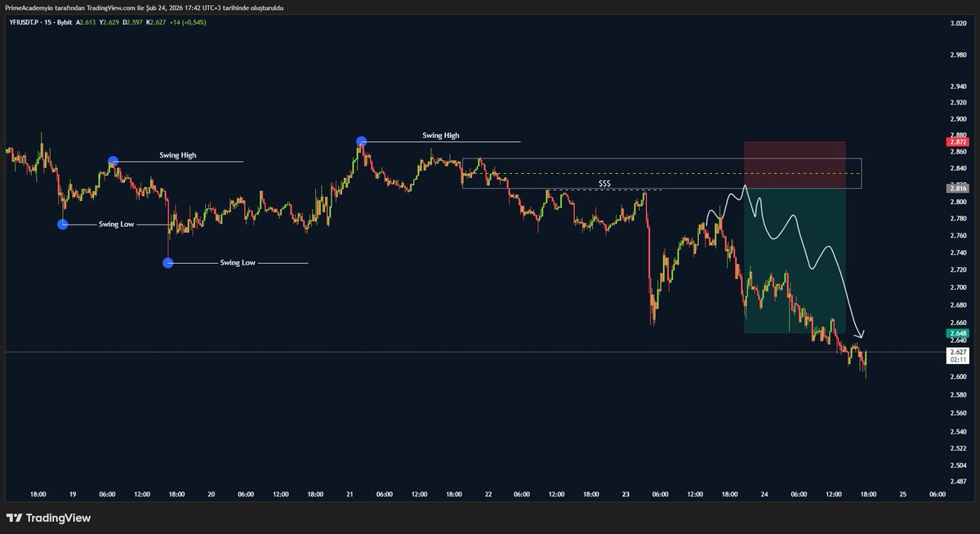
Task: Click date 21 on the time axis
Action: tap(350, 495)
